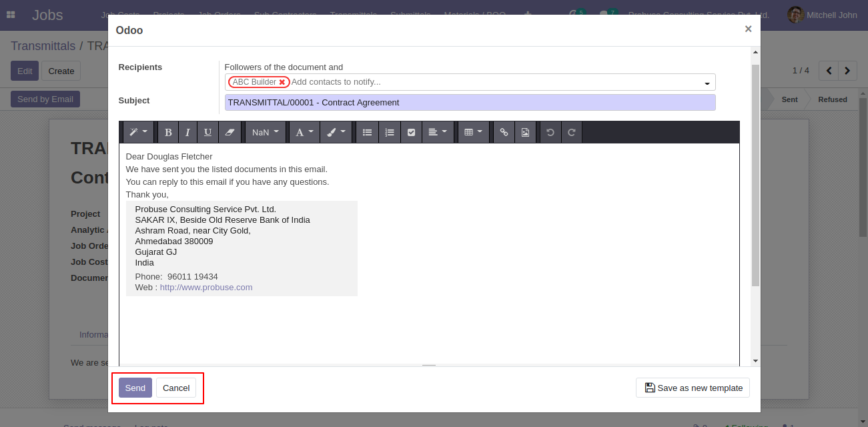Viewport: 868px width, 427px height.
Task: Remove ABC Builder from recipients
Action: [x=282, y=82]
